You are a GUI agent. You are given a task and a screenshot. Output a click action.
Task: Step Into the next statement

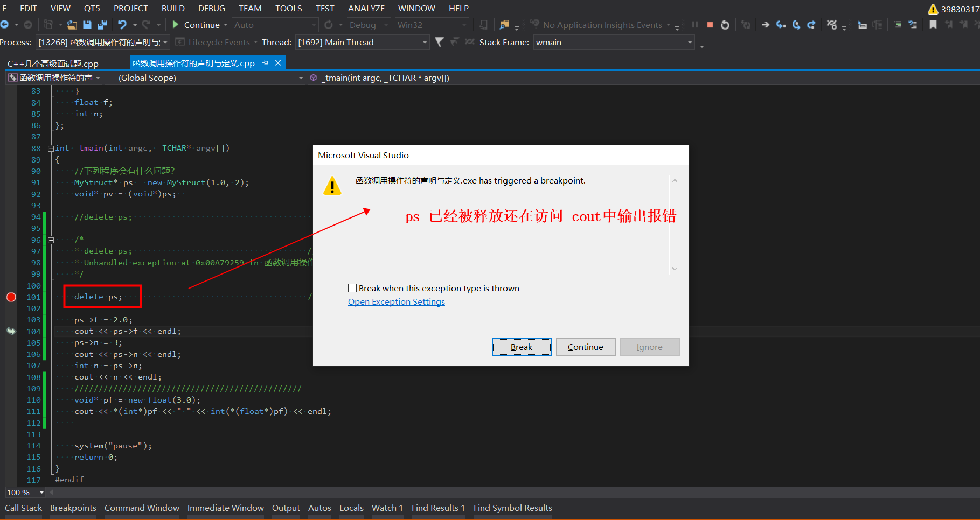[x=781, y=25]
